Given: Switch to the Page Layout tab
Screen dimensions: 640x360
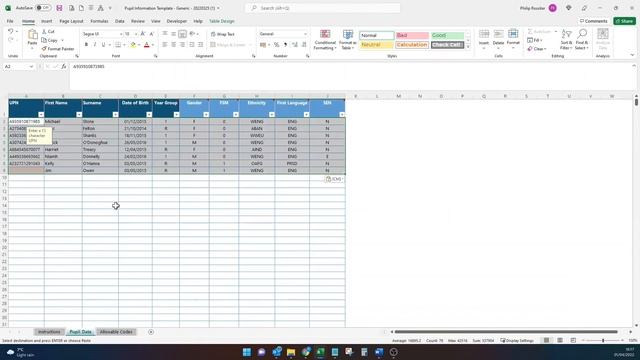Looking at the screenshot, I should tap(71, 21).
